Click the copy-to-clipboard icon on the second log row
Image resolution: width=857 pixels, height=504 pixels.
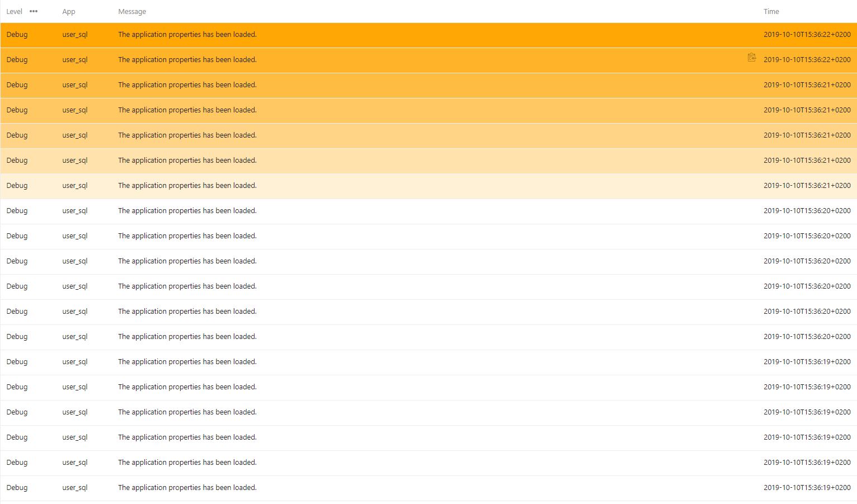point(751,57)
